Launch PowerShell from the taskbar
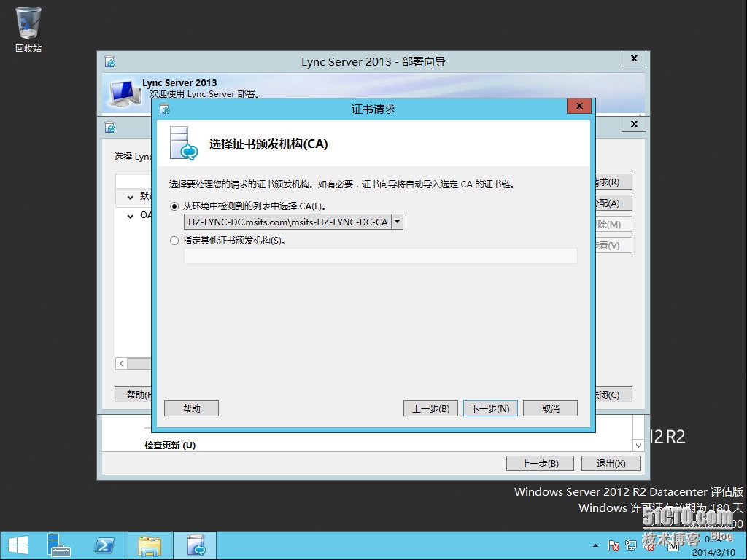747x560 pixels. click(104, 545)
